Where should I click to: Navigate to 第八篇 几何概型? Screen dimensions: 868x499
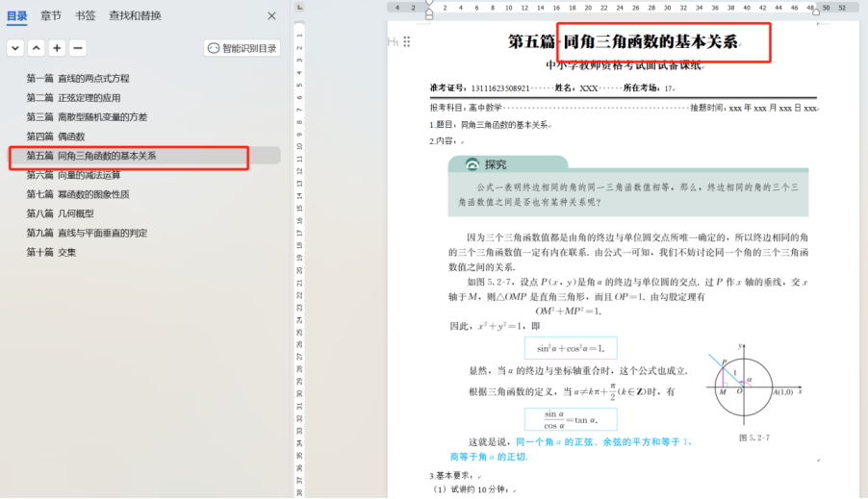point(60,213)
